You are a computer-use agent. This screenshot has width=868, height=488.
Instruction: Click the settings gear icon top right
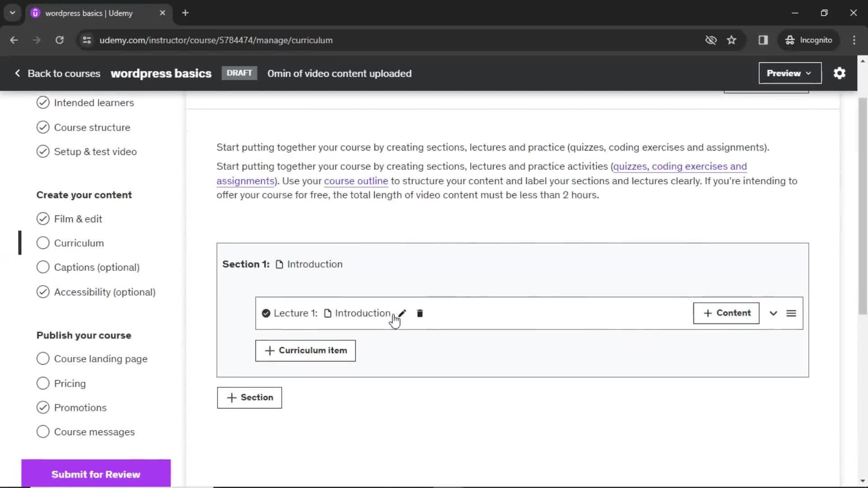point(840,73)
